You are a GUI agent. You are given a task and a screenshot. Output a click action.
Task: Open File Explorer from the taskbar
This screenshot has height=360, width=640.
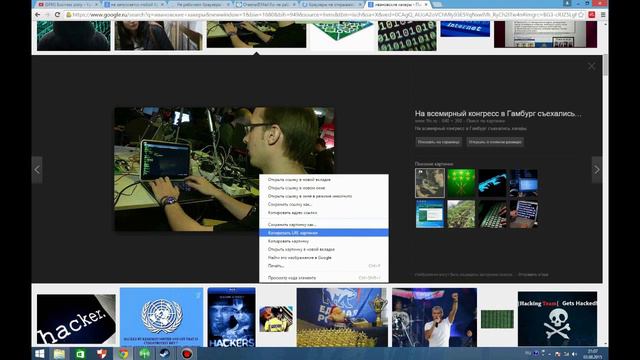[x=59, y=354]
